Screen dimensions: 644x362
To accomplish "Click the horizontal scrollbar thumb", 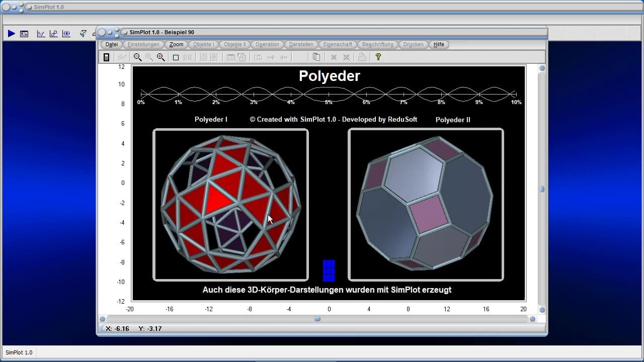I will 317,319.
